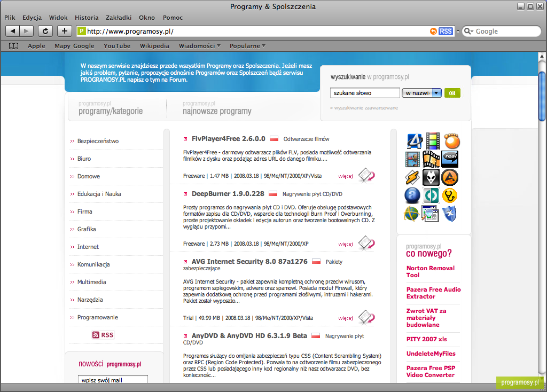Viewport: 547px width, 392px height.
Task: Open the globe with orbit rings icon
Action: (412, 214)
